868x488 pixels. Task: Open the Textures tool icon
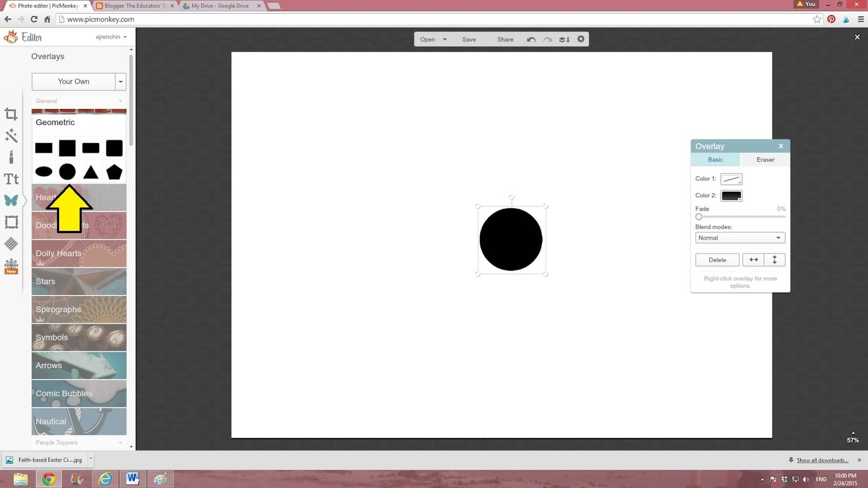11,244
